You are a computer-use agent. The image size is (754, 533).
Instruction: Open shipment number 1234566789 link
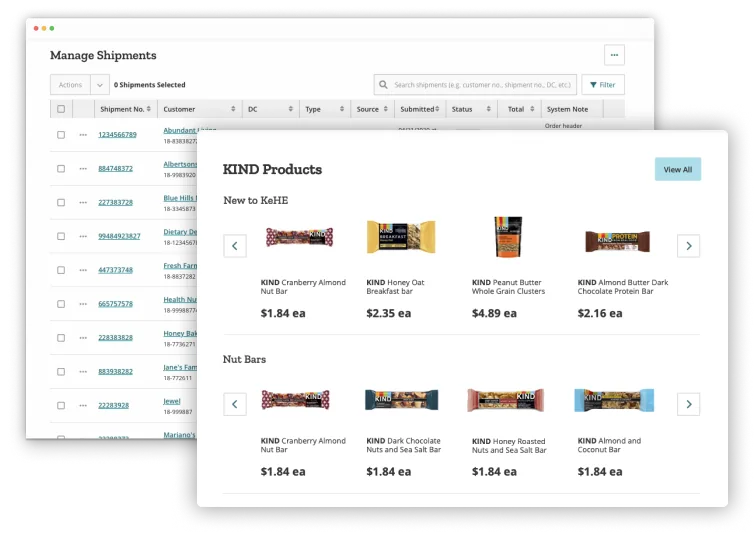point(117,135)
